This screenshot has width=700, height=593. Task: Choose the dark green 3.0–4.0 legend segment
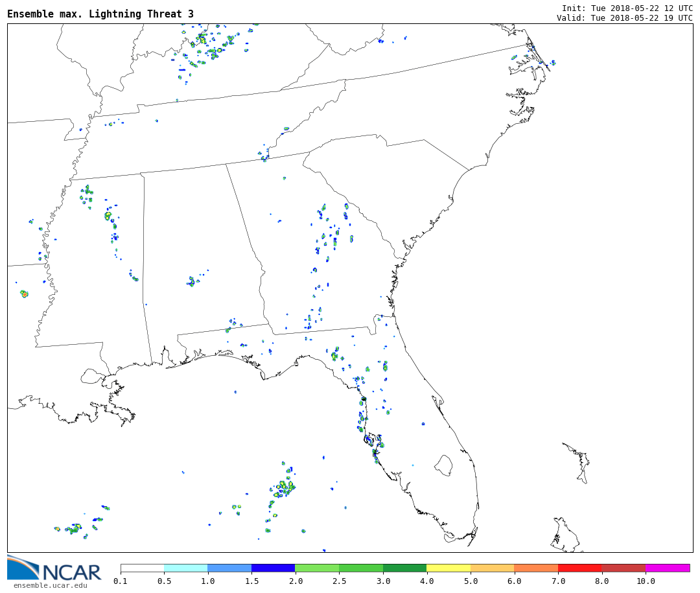[x=404, y=568]
